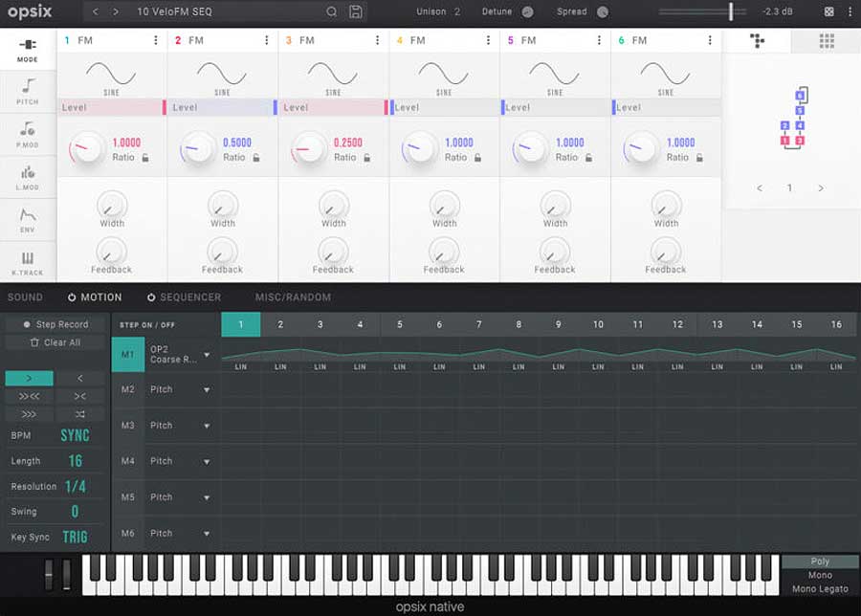Image resolution: width=861 pixels, height=616 pixels.
Task: Select Mono Legato voice mode
Action: click(x=820, y=588)
